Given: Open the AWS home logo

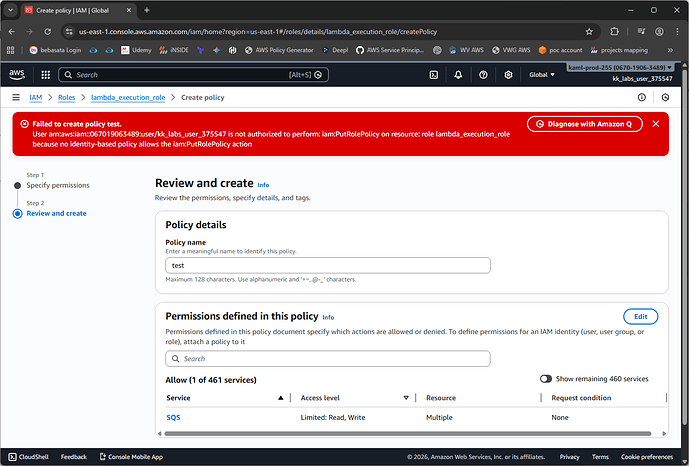Looking at the screenshot, I should 17,75.
